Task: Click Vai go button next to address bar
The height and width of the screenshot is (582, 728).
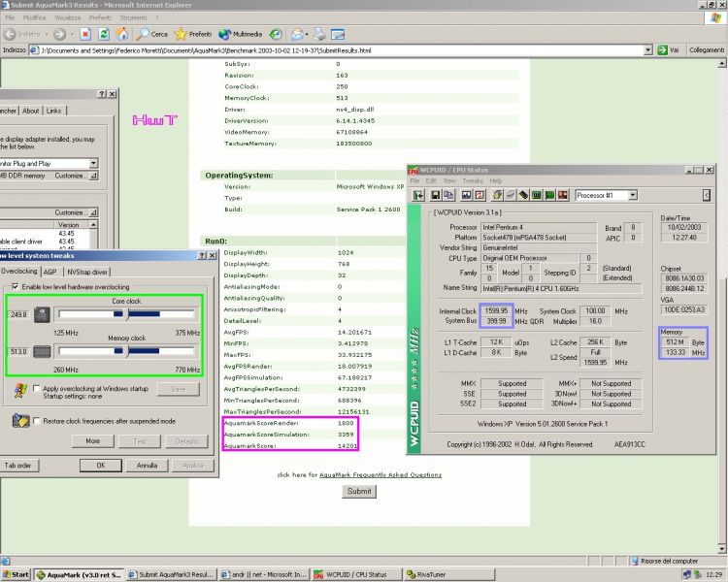Action: pos(668,50)
